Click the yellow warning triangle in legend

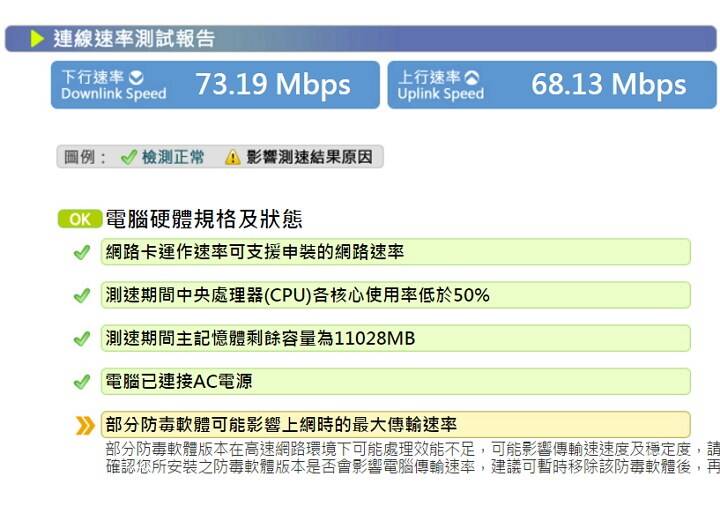pos(232,158)
